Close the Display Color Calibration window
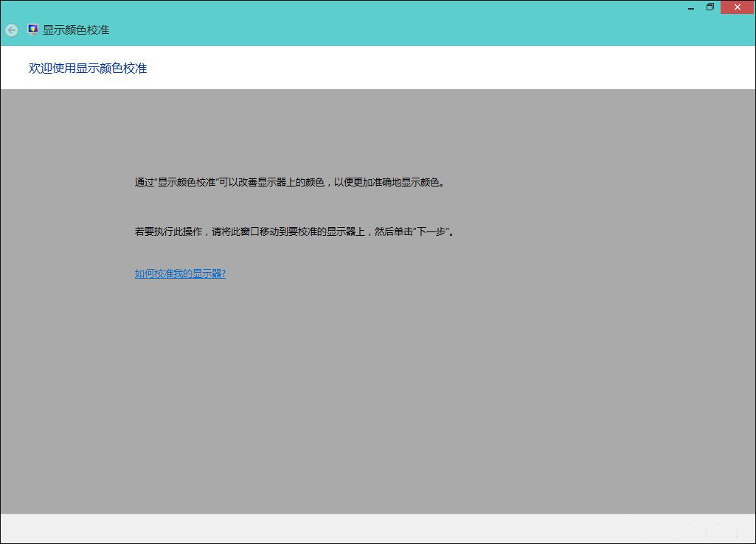This screenshot has height=544, width=756. click(737, 7)
